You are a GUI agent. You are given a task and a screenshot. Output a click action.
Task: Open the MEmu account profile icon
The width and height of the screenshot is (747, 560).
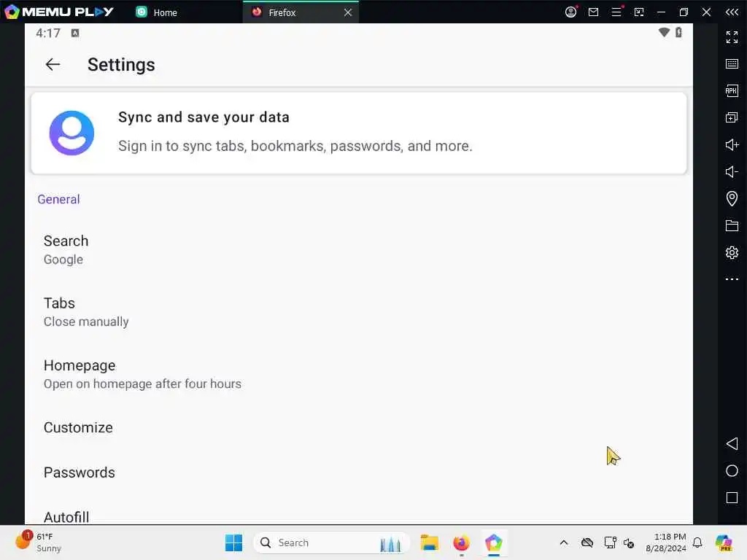(x=570, y=12)
